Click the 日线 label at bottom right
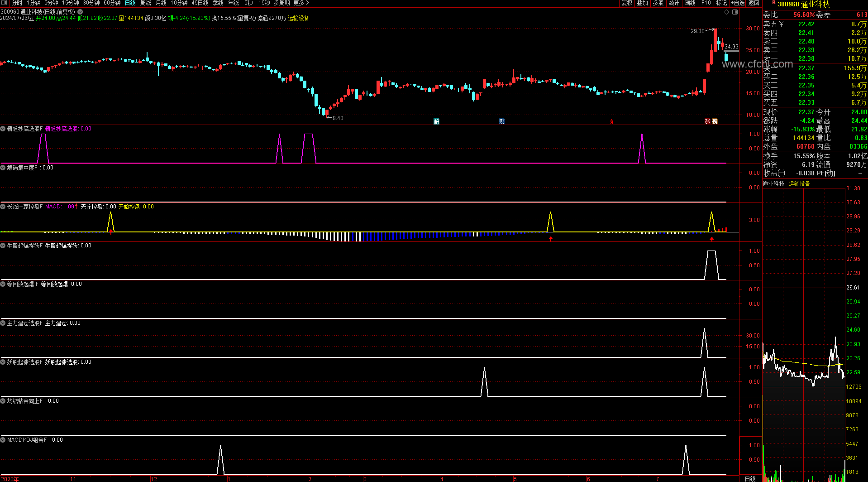Screen dimensions: 868x482 tap(750, 479)
